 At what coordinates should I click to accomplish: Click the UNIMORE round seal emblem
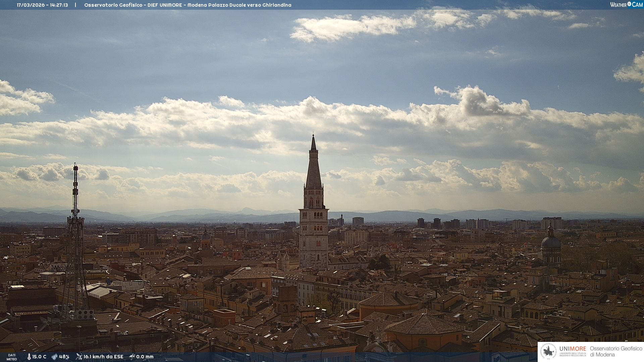(x=549, y=352)
